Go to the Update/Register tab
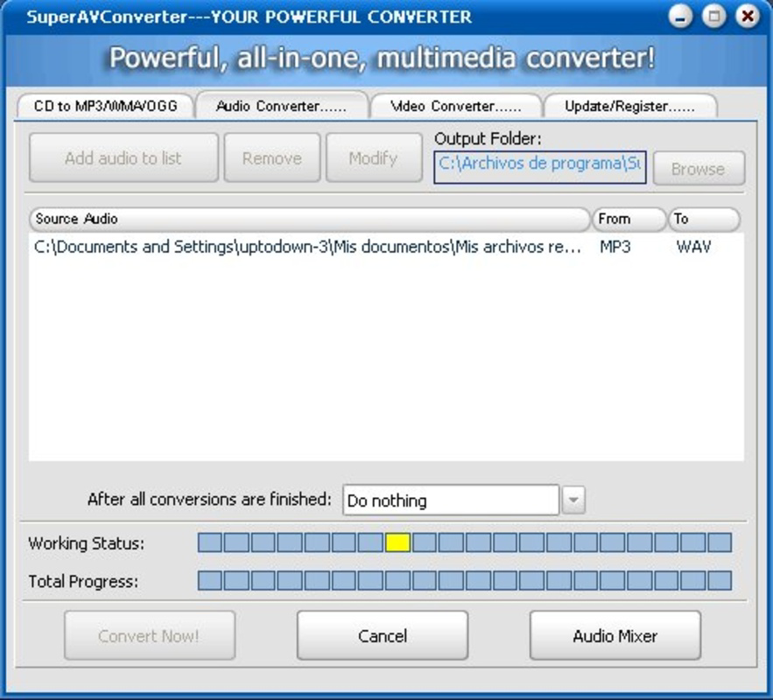773x700 pixels. (x=630, y=106)
